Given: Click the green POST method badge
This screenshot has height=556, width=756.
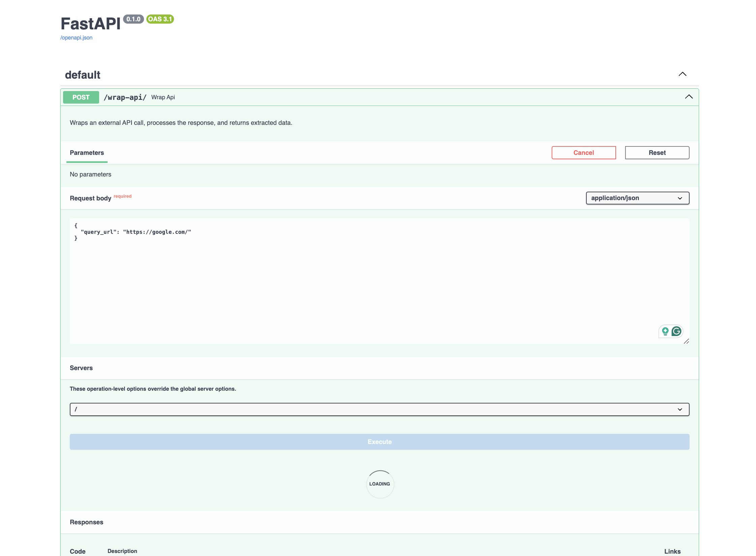Looking at the screenshot, I should click(x=81, y=97).
